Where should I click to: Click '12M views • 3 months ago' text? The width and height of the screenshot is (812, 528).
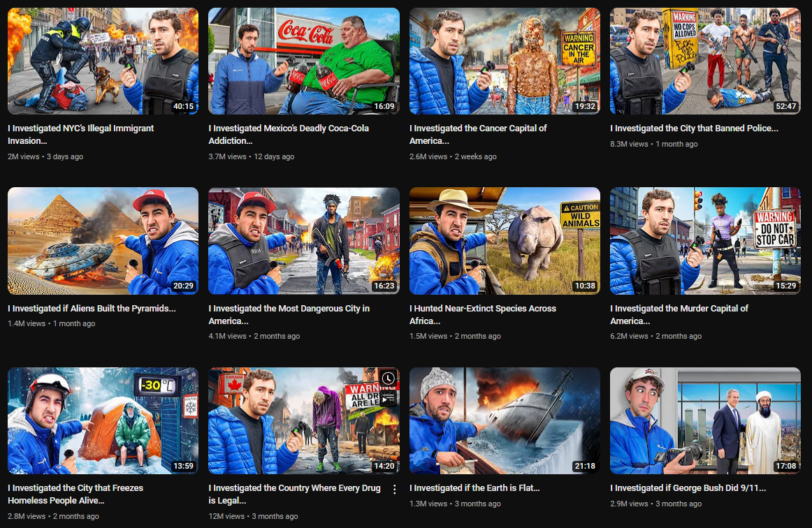(x=253, y=516)
